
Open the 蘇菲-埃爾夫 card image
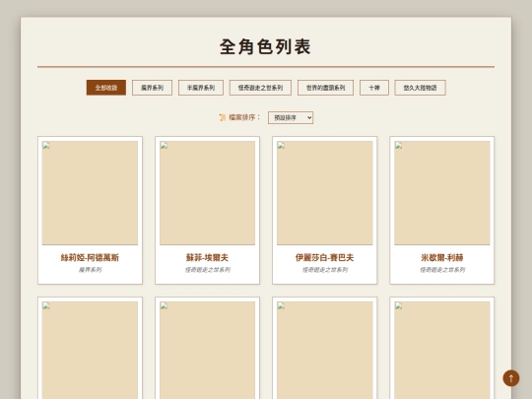[207, 193]
